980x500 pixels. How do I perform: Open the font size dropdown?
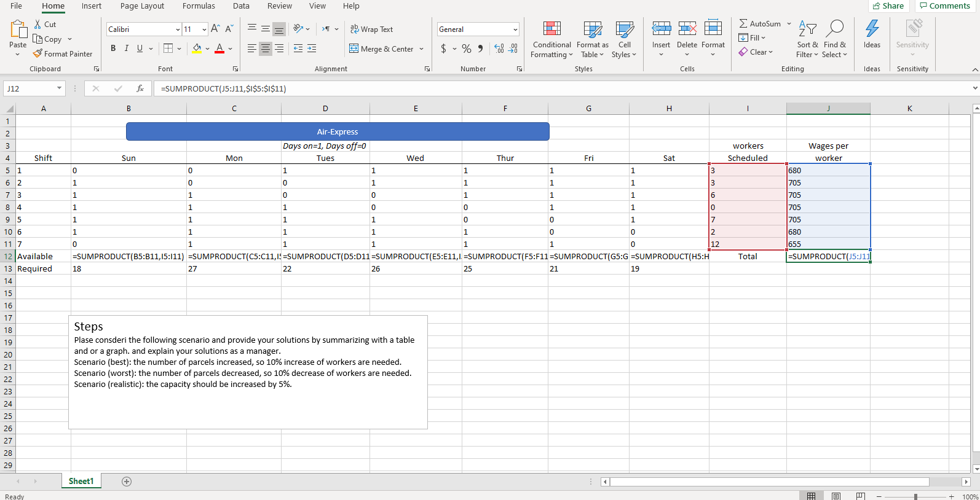[x=204, y=29]
